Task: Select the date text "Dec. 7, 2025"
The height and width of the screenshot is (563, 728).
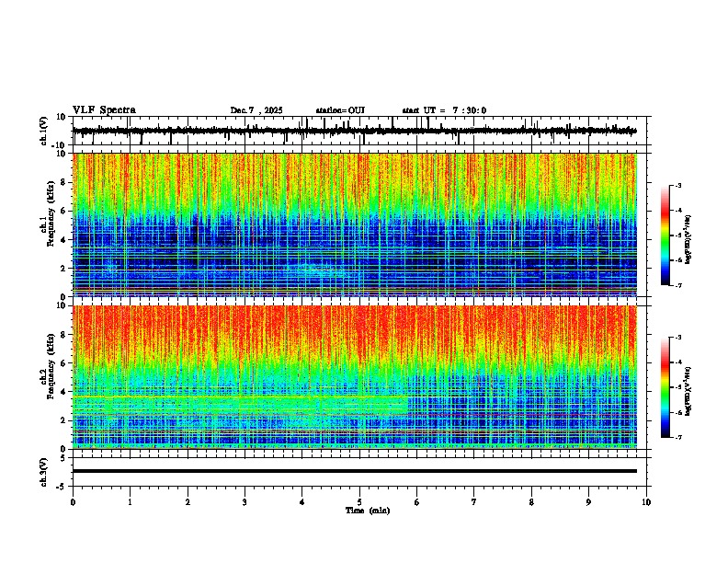Action: pos(256,110)
